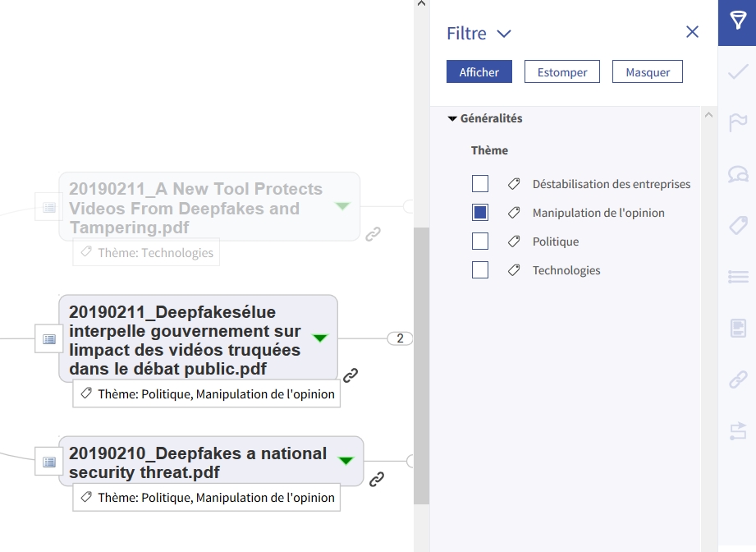This screenshot has width=756, height=552.
Task: Open dropdown arrow on Deepfakesélue topic
Action: [x=320, y=338]
